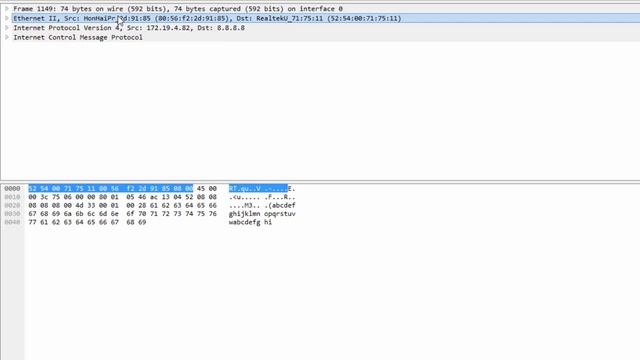The image size is (640, 360).
Task: Expand the Ethernet II tree node
Action: click(7, 18)
